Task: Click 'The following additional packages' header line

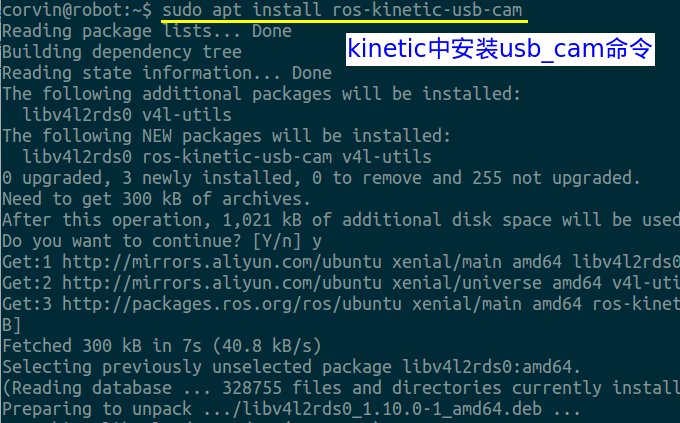Action: 262,94
